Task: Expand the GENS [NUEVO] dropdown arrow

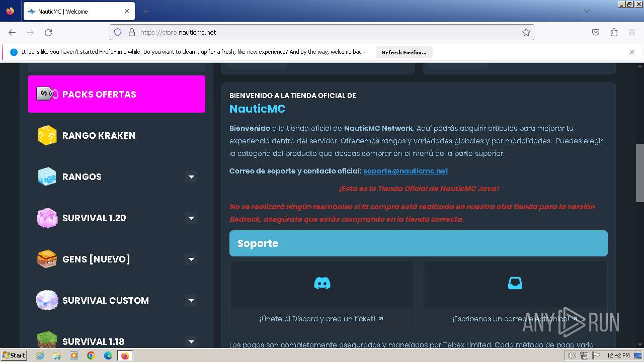Action: pos(191,259)
